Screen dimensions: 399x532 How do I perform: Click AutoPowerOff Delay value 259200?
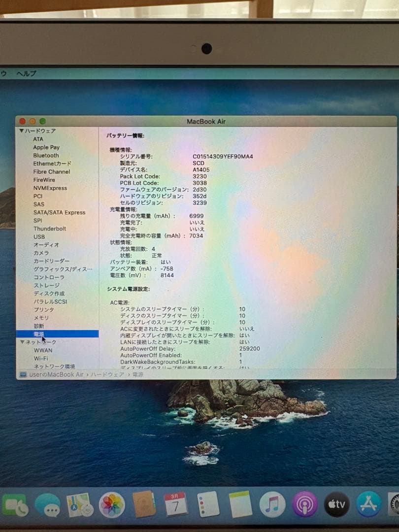pos(250,348)
